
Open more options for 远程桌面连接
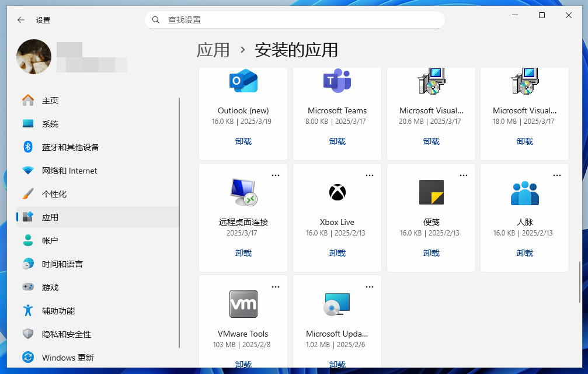[276, 175]
